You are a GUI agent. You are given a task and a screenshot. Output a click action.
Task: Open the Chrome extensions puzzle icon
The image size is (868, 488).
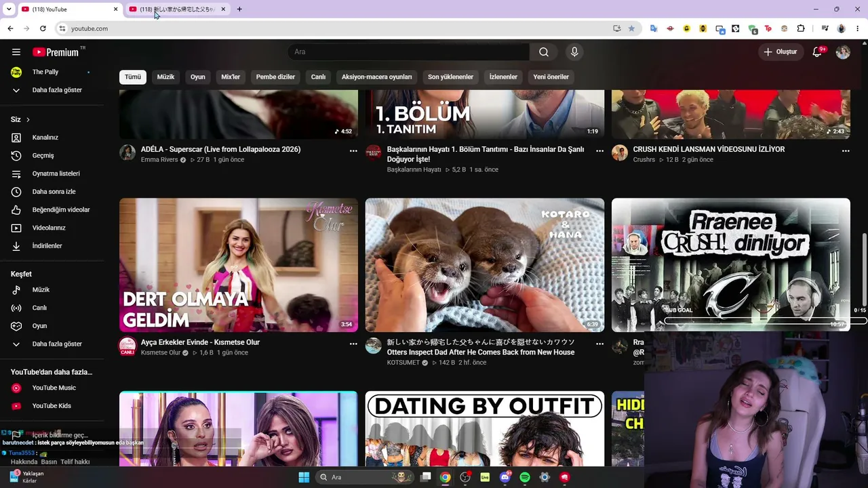801,28
